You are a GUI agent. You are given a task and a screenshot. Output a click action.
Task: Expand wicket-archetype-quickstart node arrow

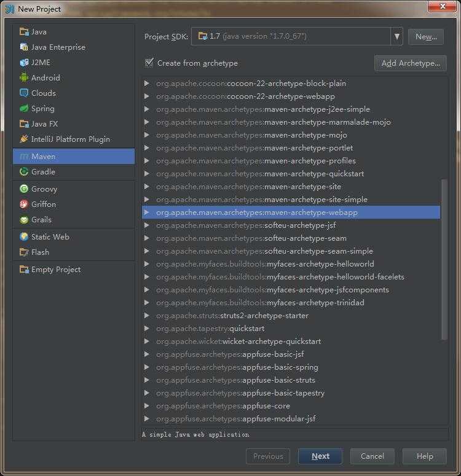(146, 341)
